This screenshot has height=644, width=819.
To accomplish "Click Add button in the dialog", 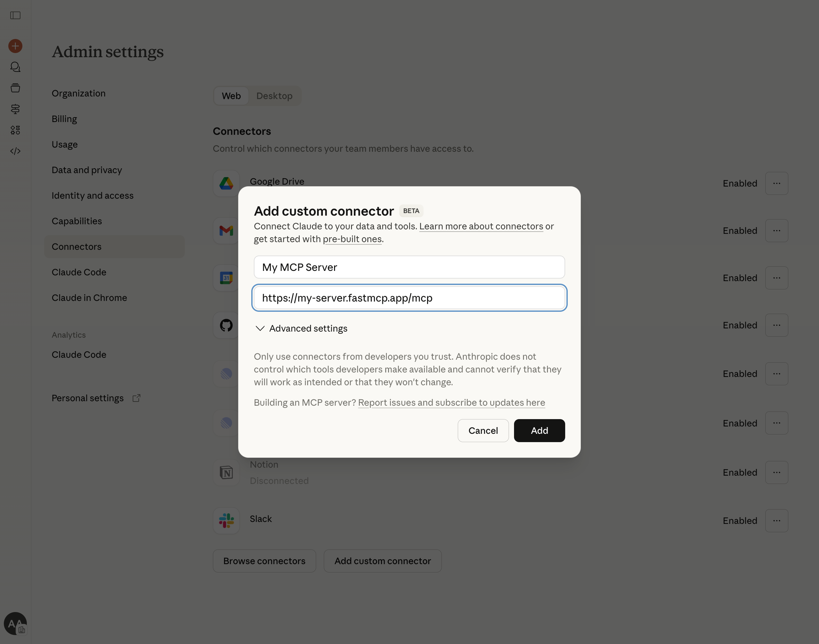I will pos(539,431).
